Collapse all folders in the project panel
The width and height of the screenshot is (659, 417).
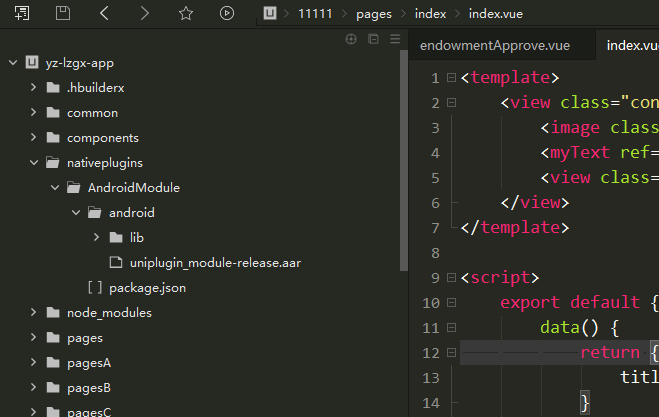pos(373,39)
